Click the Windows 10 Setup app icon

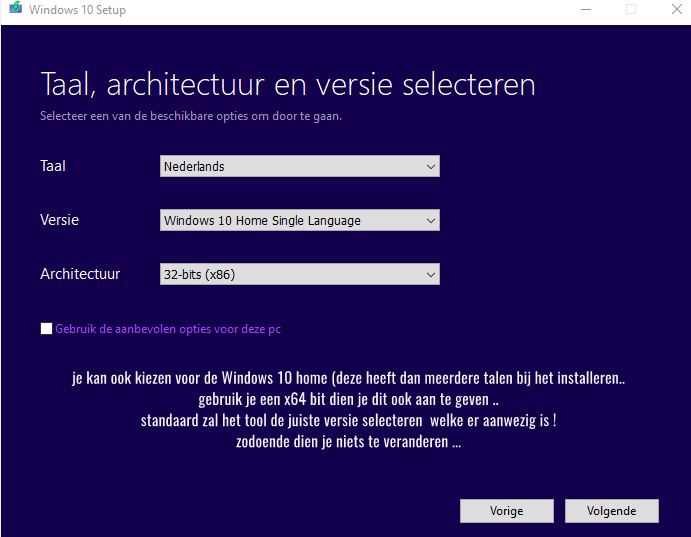[15, 8]
